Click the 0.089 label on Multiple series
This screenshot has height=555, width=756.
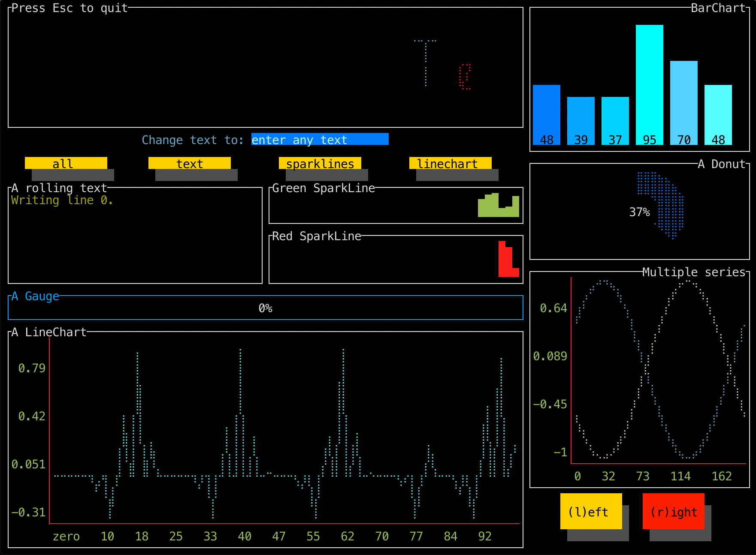coord(550,356)
